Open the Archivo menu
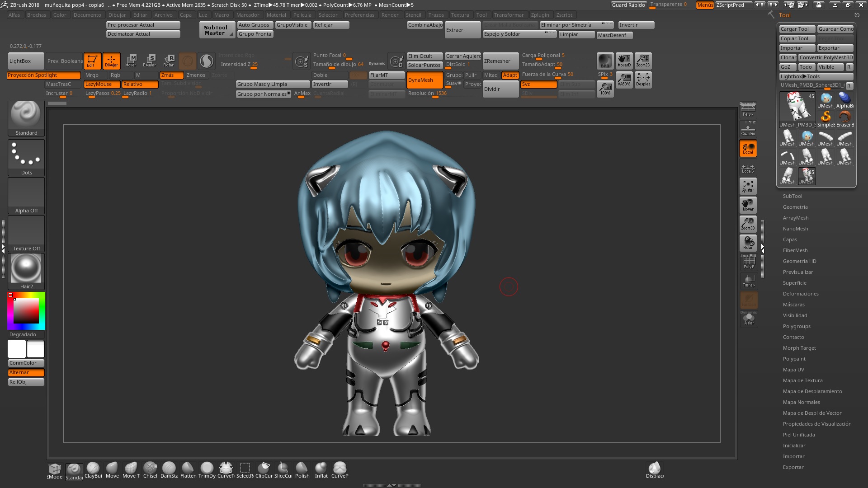 click(164, 15)
